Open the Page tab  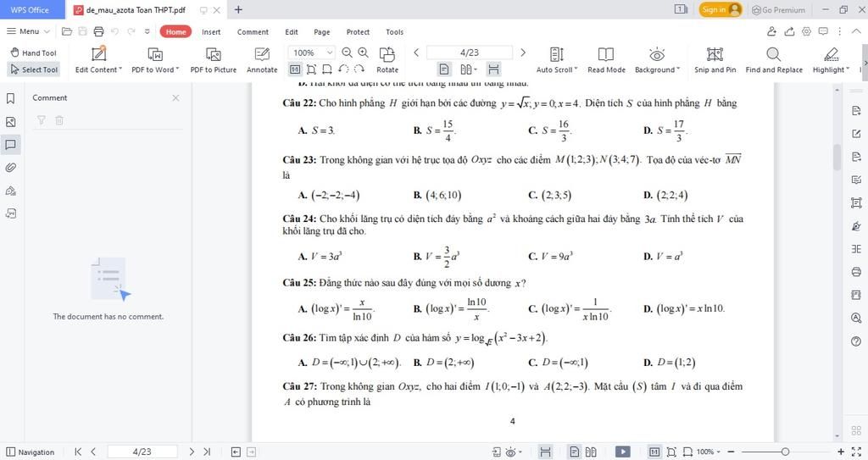click(x=321, y=32)
